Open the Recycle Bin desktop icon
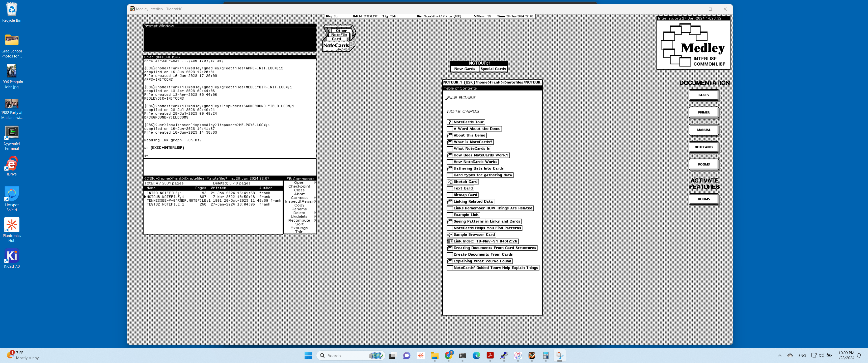Screen dimensions: 868x363 (x=12, y=12)
